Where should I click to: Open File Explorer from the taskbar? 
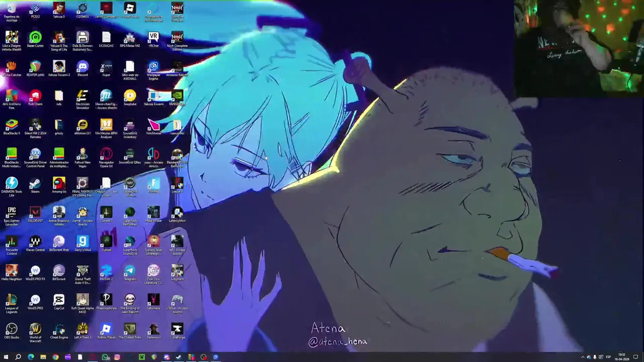click(43, 357)
